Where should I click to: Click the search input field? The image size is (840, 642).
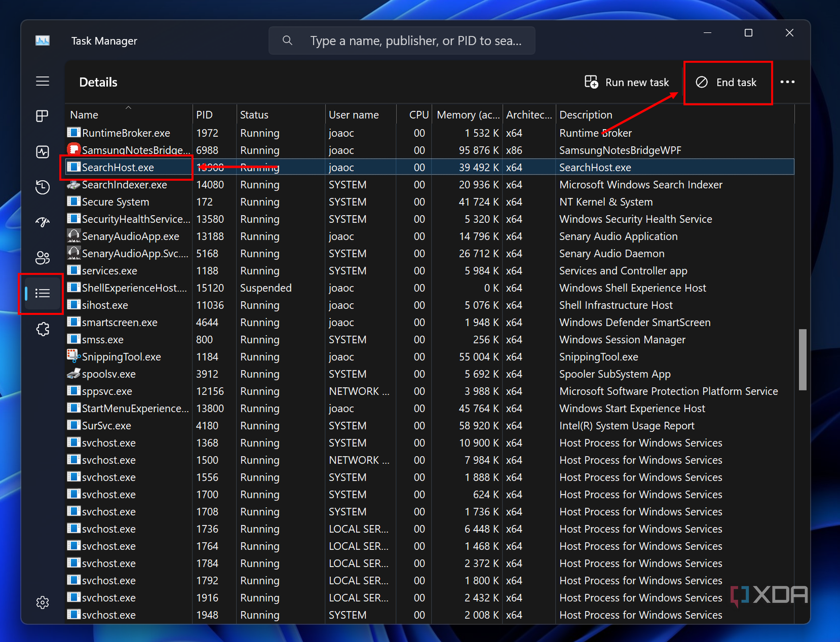click(417, 40)
